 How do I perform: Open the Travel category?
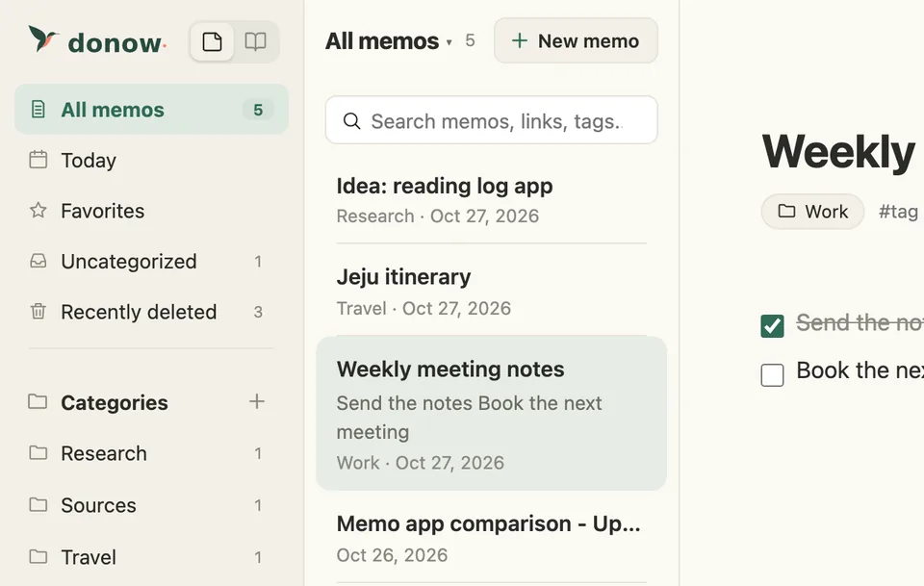click(151, 557)
